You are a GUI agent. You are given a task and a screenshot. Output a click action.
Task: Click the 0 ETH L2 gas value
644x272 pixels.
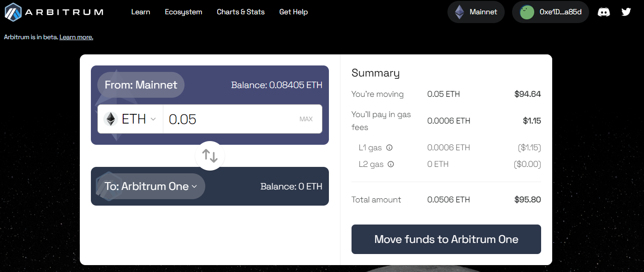pos(438,164)
